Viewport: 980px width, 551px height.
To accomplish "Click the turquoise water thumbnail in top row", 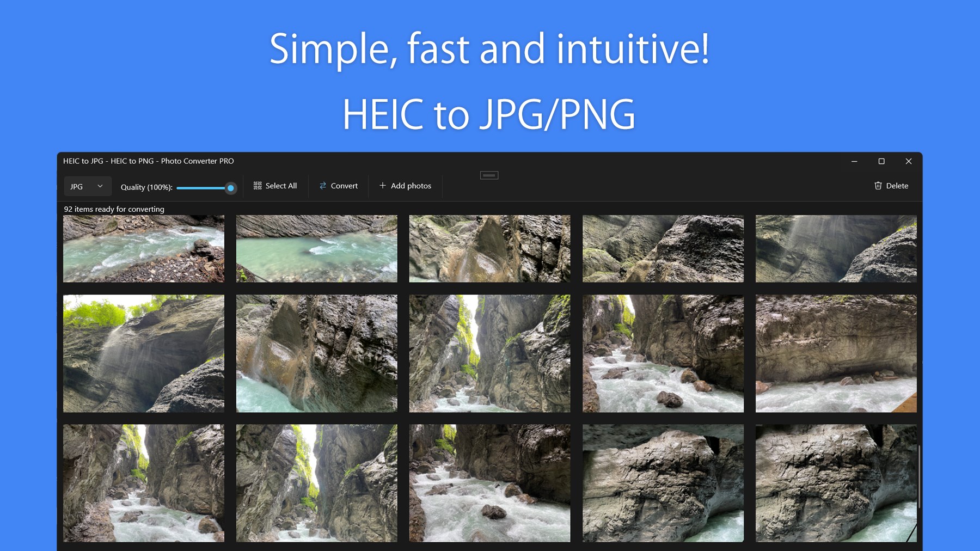I will (317, 248).
